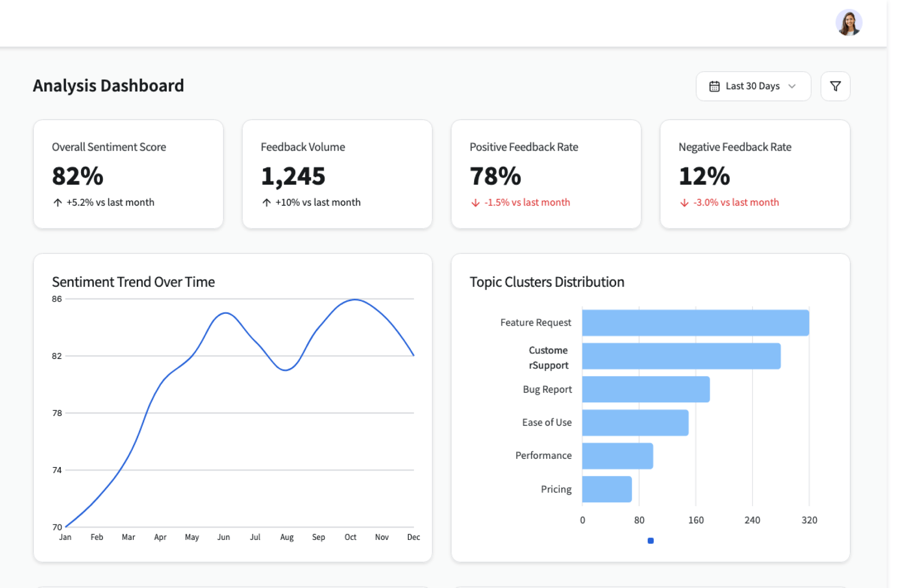Click the Feedback Volume up arrow icon
The width and height of the screenshot is (905, 588).
(x=266, y=203)
